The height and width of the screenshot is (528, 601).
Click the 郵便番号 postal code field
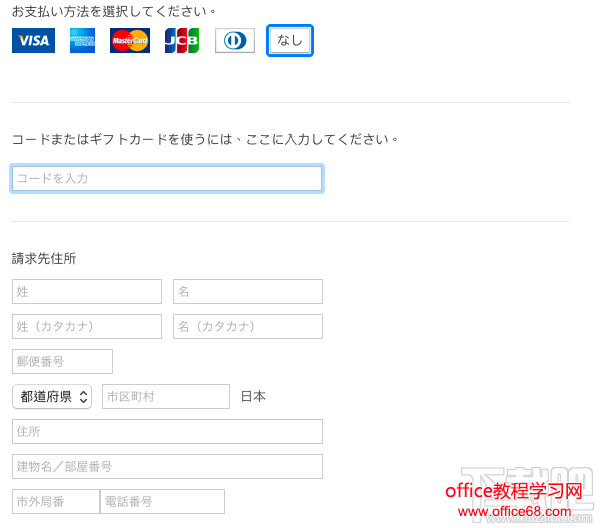[x=62, y=361]
